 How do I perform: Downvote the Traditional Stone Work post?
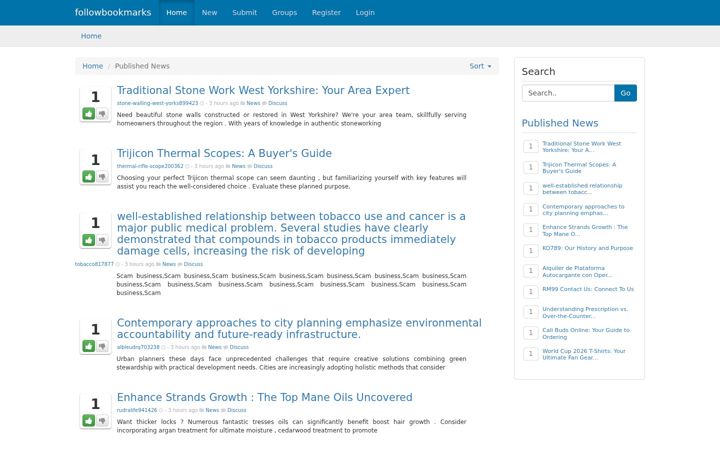click(x=102, y=113)
